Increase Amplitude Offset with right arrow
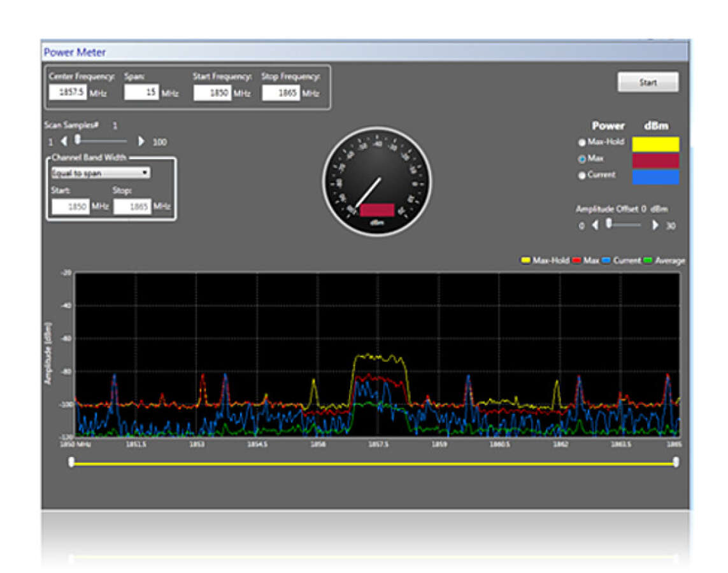Viewport: 728px width, 573px height. pyautogui.click(x=655, y=225)
